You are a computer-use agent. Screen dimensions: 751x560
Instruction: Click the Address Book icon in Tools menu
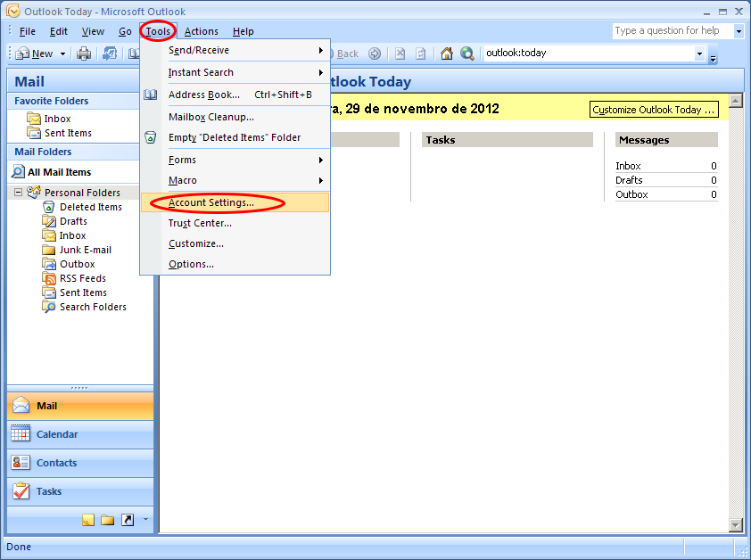151,95
